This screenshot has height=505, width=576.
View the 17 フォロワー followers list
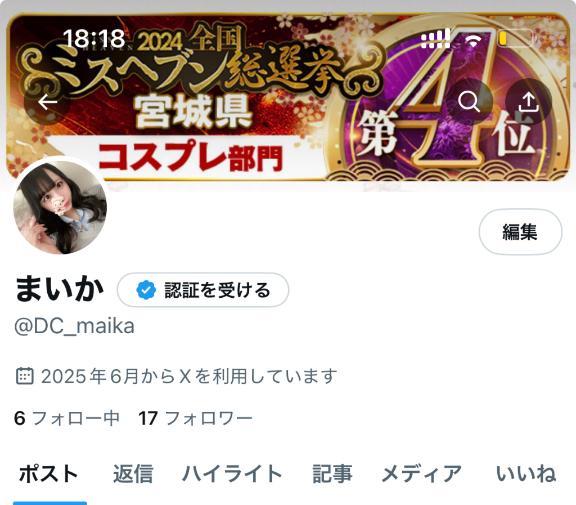(195, 418)
